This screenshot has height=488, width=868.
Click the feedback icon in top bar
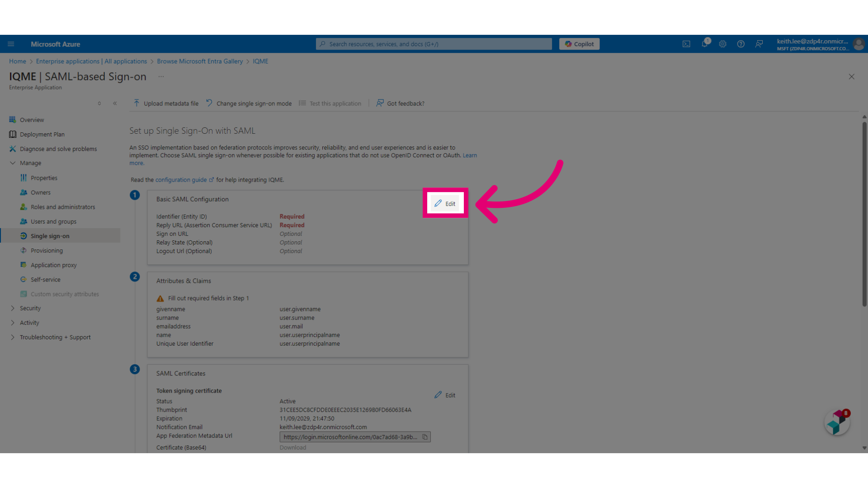click(759, 44)
